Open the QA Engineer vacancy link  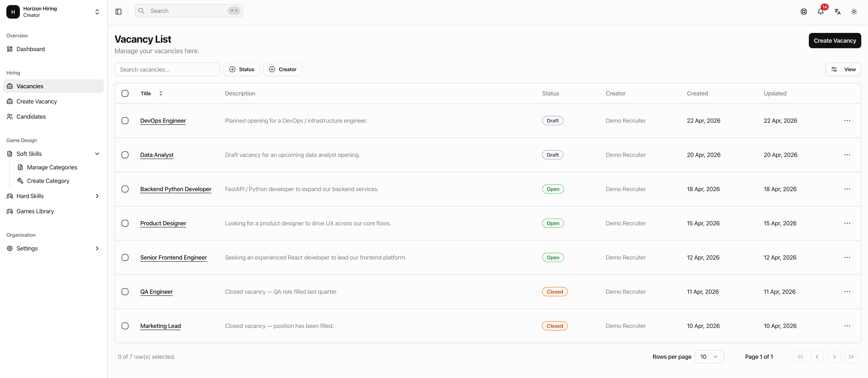[156, 292]
